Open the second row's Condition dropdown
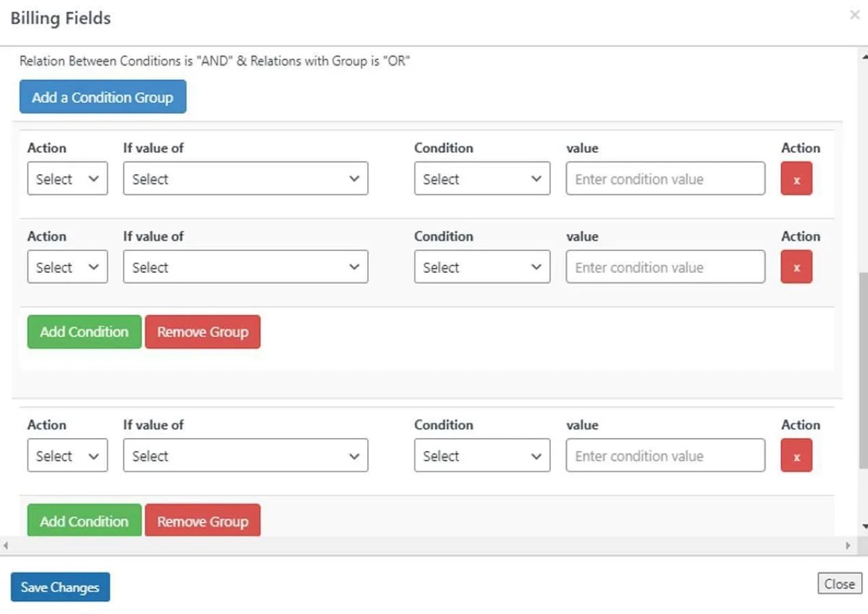The height and width of the screenshot is (614, 868). point(482,267)
